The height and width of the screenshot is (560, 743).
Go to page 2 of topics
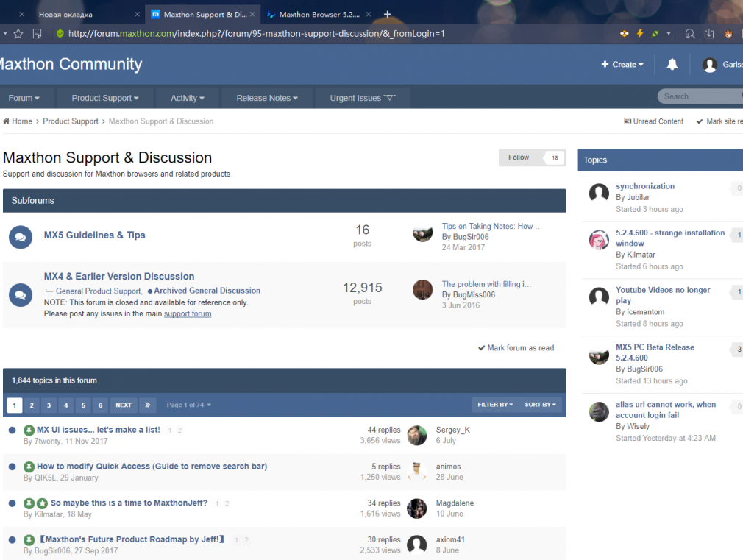coord(32,405)
